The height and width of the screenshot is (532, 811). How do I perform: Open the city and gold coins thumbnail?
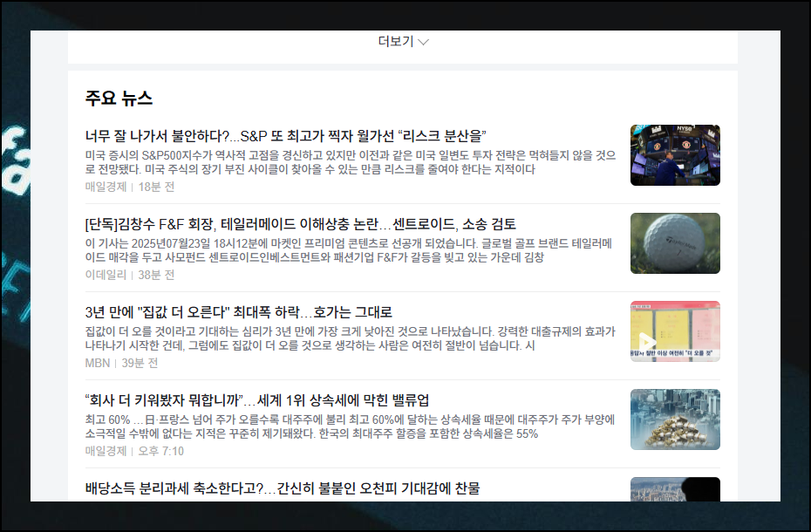675,419
